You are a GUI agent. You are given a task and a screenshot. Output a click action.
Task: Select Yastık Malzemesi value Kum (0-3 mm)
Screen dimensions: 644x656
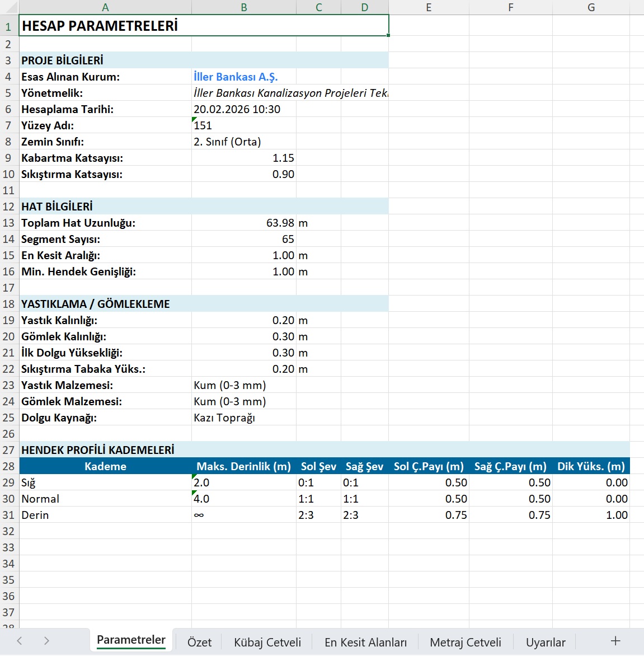[244, 385]
